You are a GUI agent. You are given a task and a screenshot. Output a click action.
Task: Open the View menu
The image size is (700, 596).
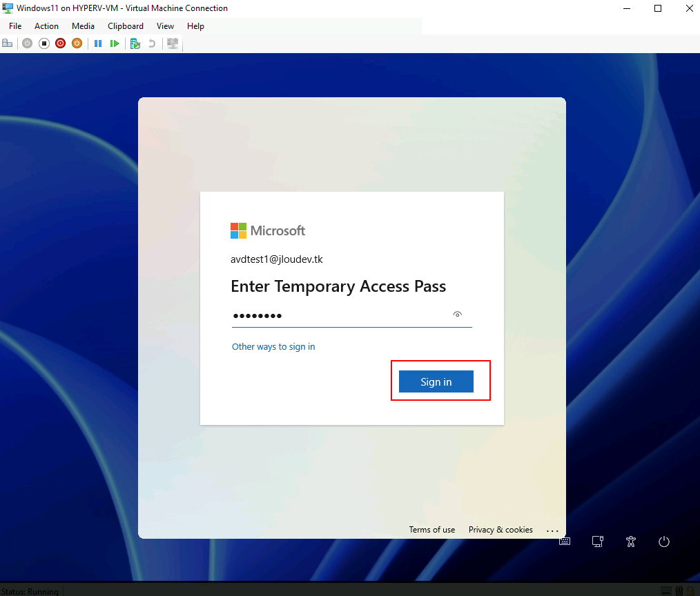pos(165,26)
